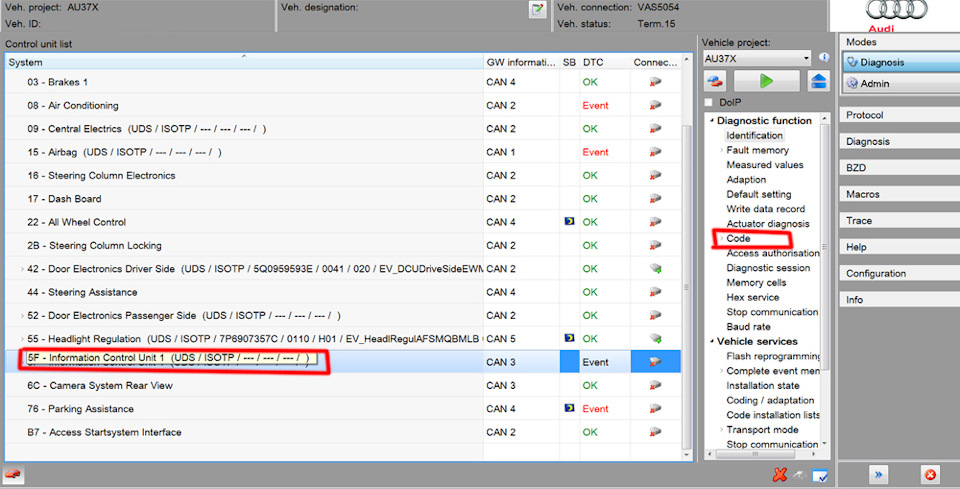Select Adaption in function tree
Viewport: 960px width, 489px height.
[x=746, y=180]
